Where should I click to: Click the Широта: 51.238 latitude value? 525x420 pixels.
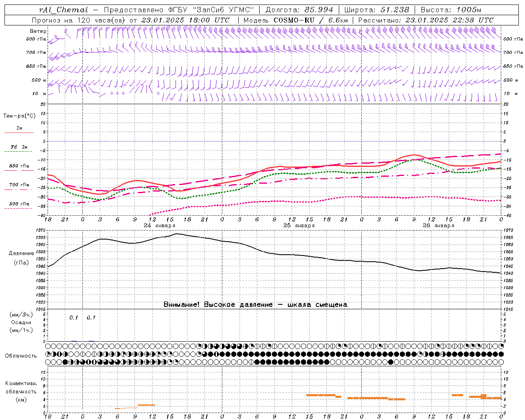tap(377, 10)
